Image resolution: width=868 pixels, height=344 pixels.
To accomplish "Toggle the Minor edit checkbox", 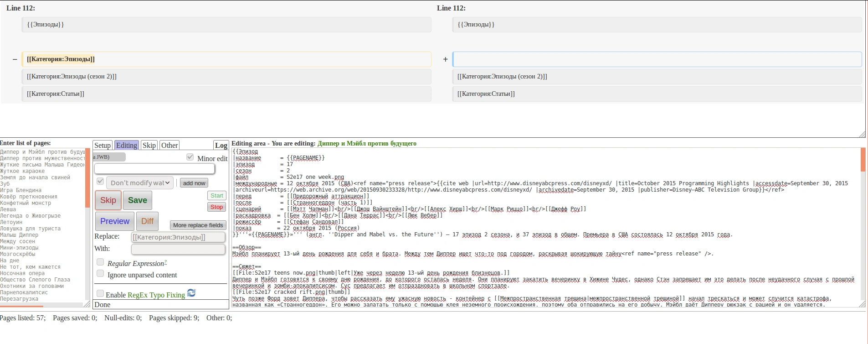I will pos(190,157).
